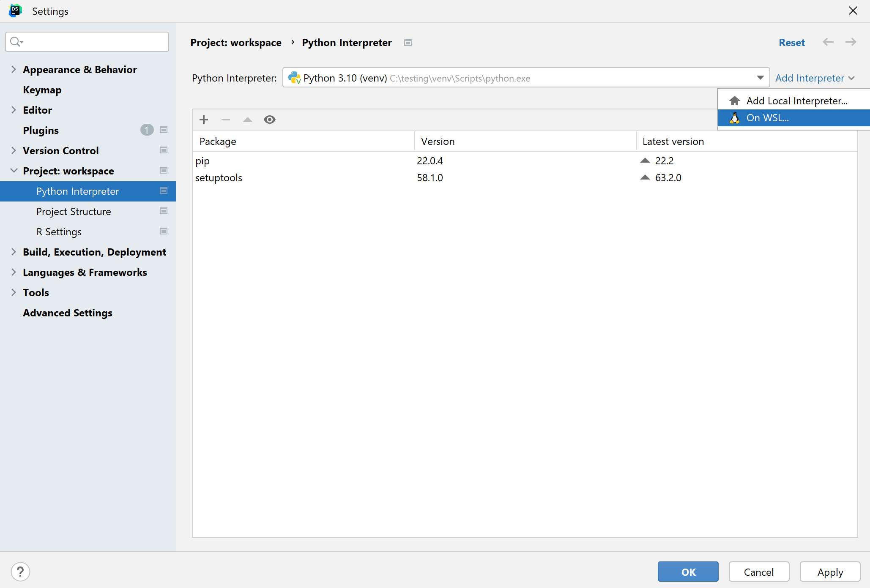Expand the Appearance & Behavior section
This screenshot has width=870, height=588.
pyautogui.click(x=14, y=69)
